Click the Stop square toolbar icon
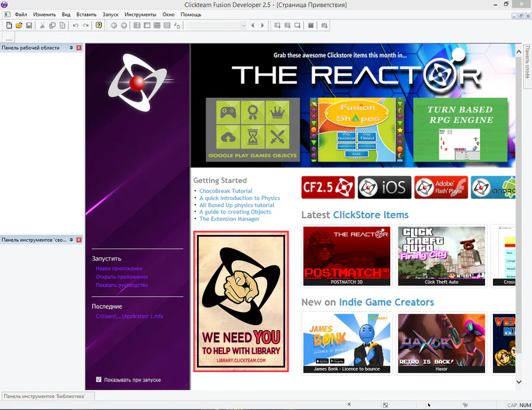This screenshot has height=410, width=532. [x=311, y=25]
